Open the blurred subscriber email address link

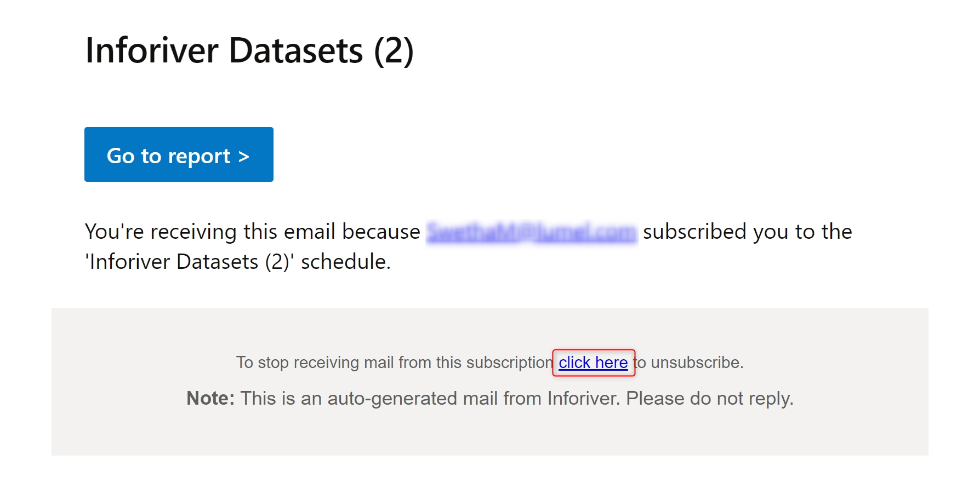[x=532, y=232]
